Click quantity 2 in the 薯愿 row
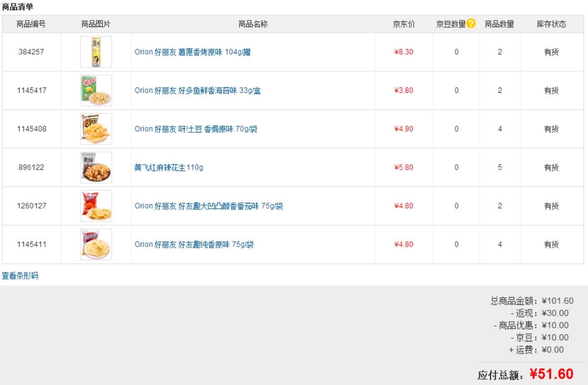 [500, 52]
